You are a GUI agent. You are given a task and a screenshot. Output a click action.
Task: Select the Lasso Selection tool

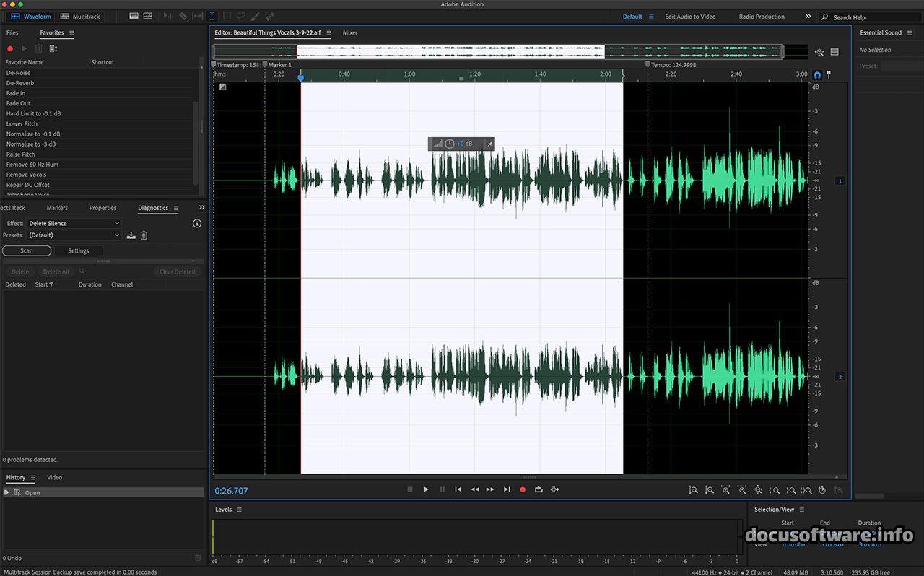[x=240, y=16]
